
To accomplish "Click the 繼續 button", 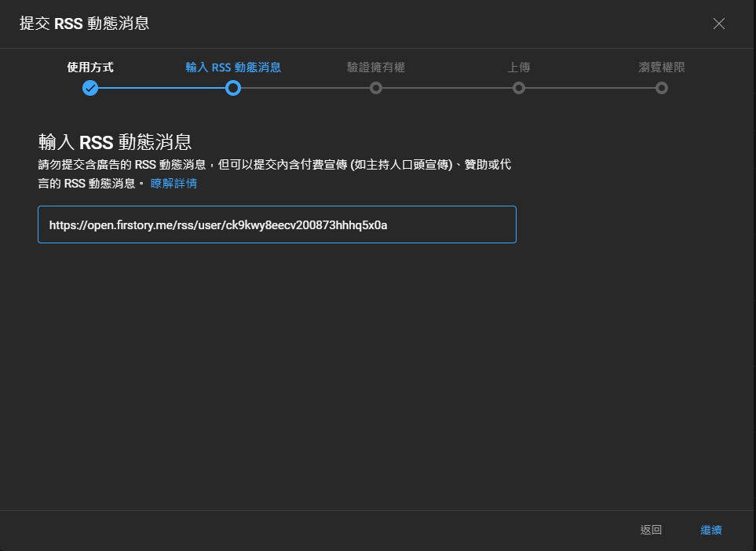I will 710,530.
